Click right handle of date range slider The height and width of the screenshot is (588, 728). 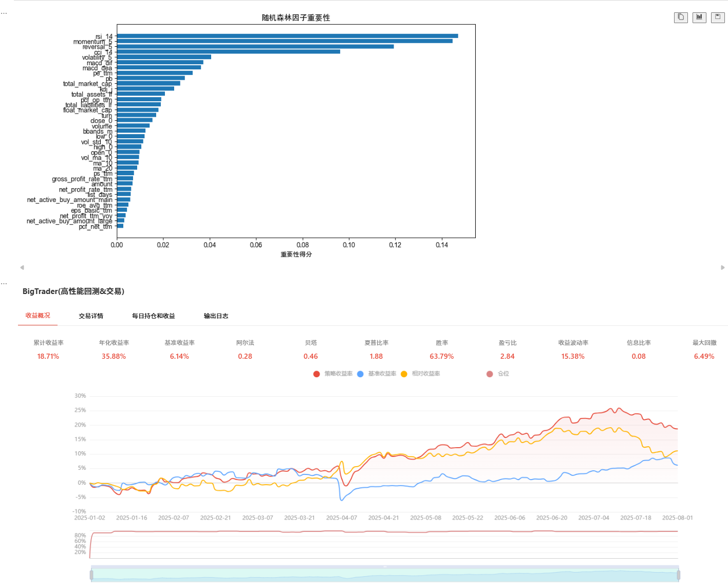pos(678,575)
